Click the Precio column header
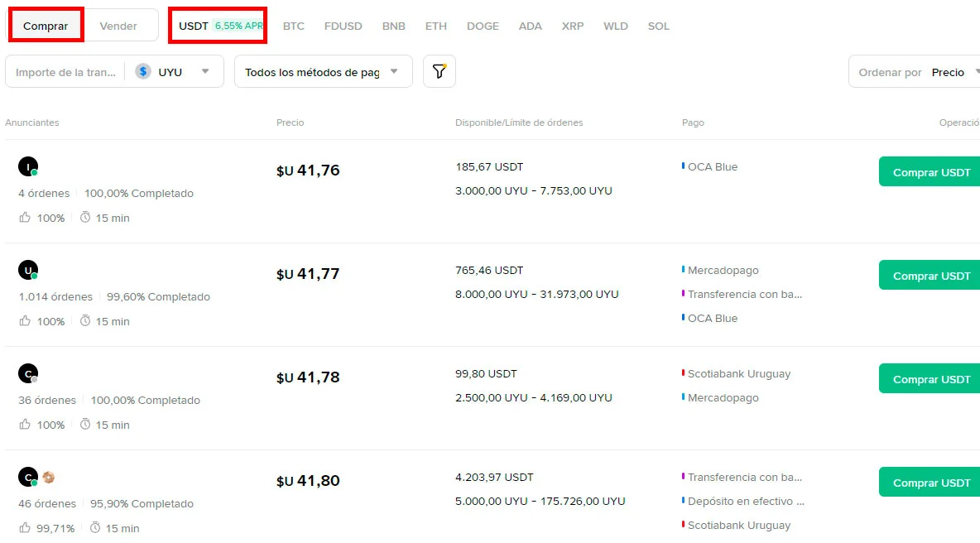Screen dimensions: 980x543 tap(290, 123)
